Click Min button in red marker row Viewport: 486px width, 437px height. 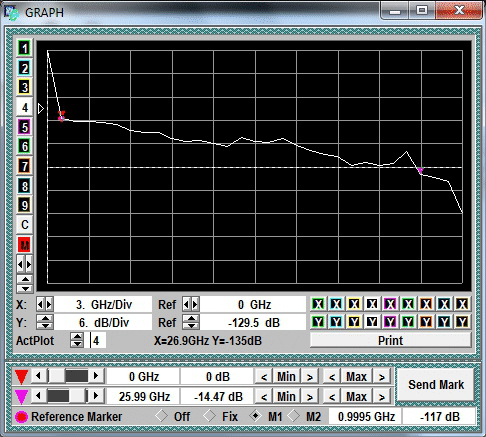[286, 377]
